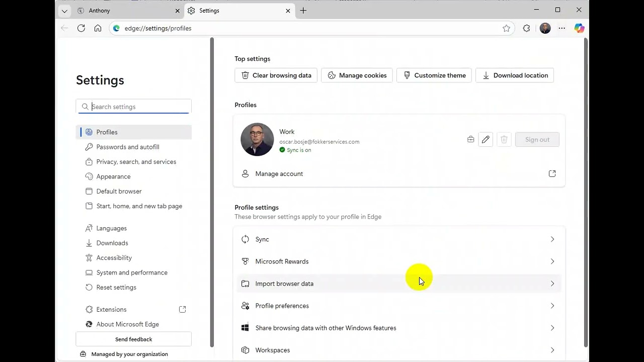Click the Extensions external link icon
The image size is (644, 362).
(x=182, y=309)
